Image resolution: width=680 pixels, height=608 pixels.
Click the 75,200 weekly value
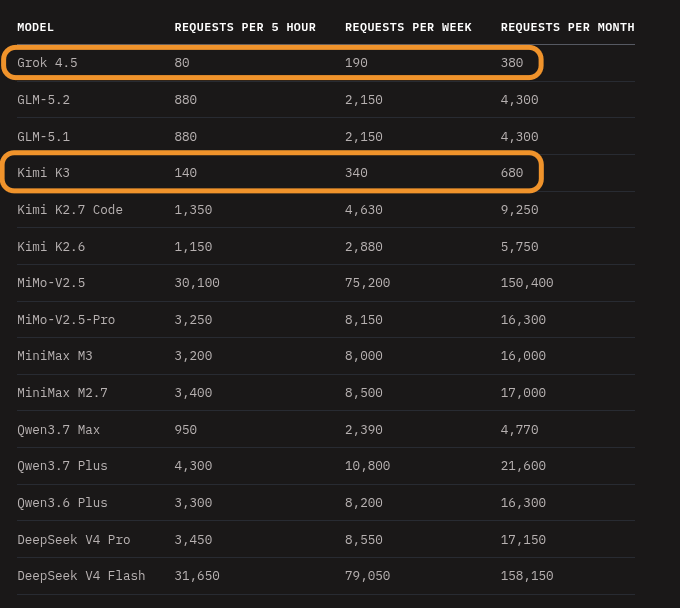tap(367, 283)
